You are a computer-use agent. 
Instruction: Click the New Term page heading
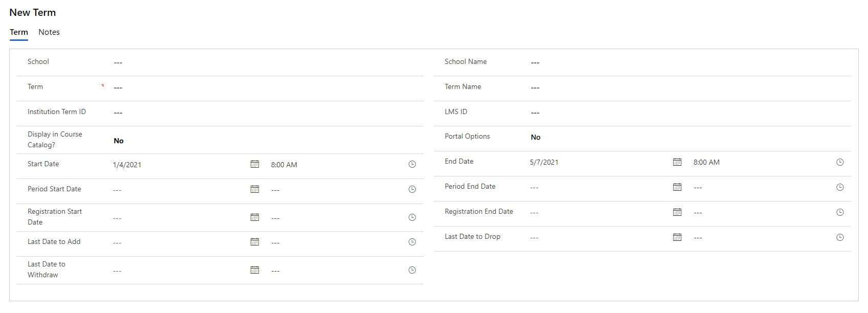[33, 12]
